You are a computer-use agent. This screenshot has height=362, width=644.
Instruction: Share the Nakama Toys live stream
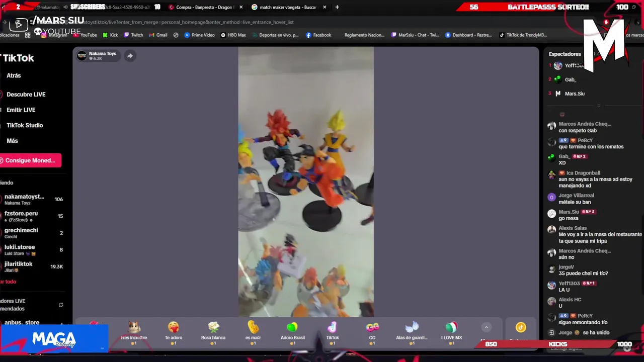[130, 56]
